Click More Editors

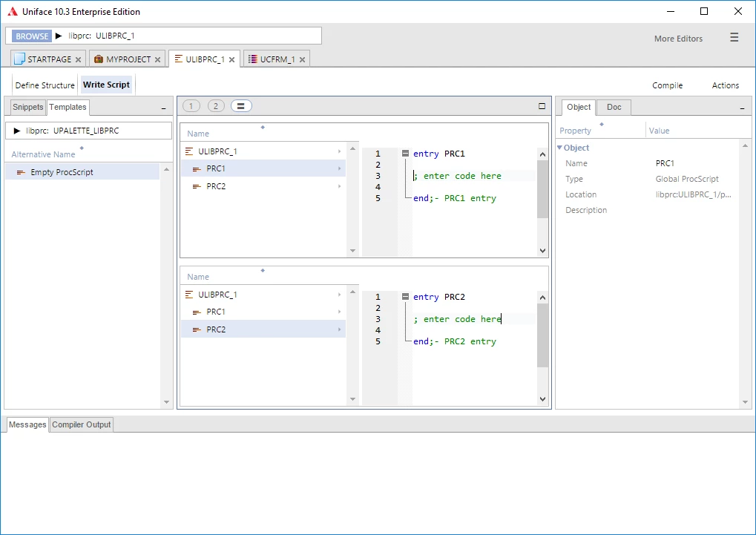coord(678,39)
